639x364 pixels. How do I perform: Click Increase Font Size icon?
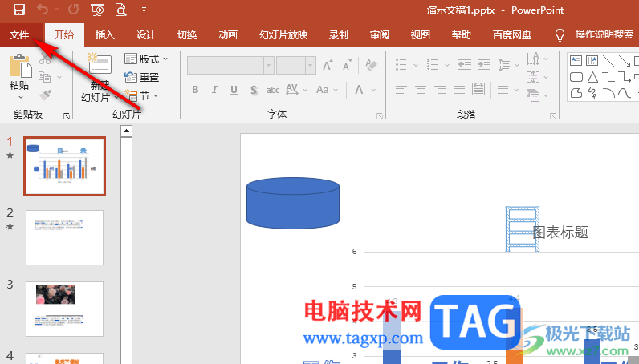pos(328,65)
